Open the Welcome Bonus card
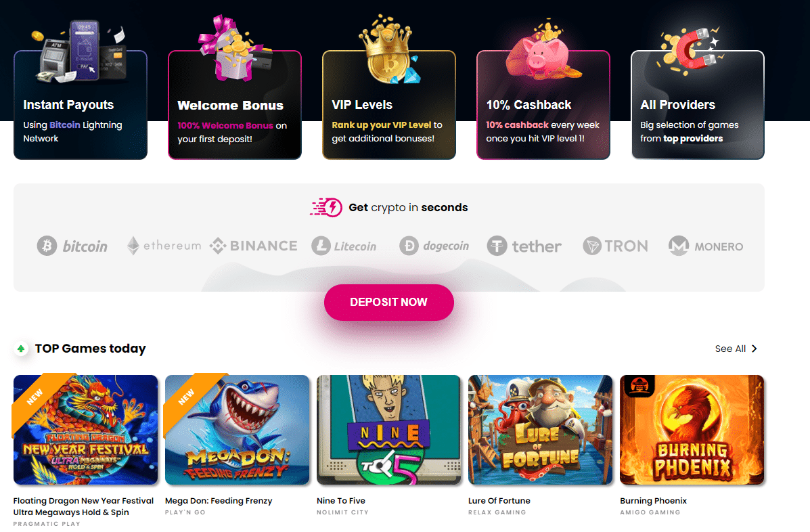Viewport: 810px width, 532px height. pos(235,105)
